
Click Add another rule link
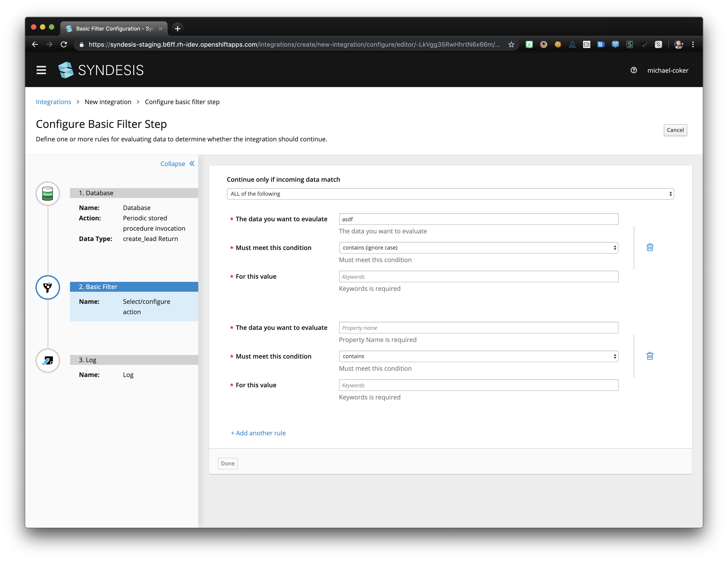(258, 433)
